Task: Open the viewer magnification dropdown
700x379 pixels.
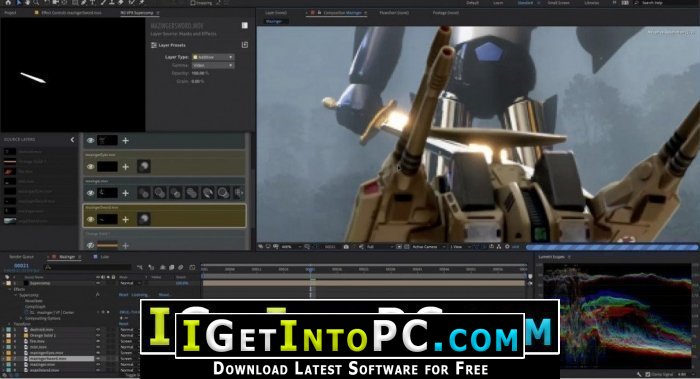Action: click(291, 246)
